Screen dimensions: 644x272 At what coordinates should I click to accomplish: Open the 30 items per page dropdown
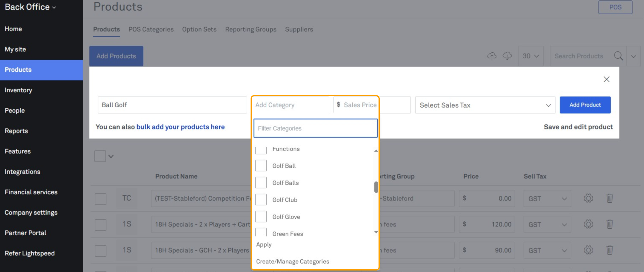click(x=531, y=56)
